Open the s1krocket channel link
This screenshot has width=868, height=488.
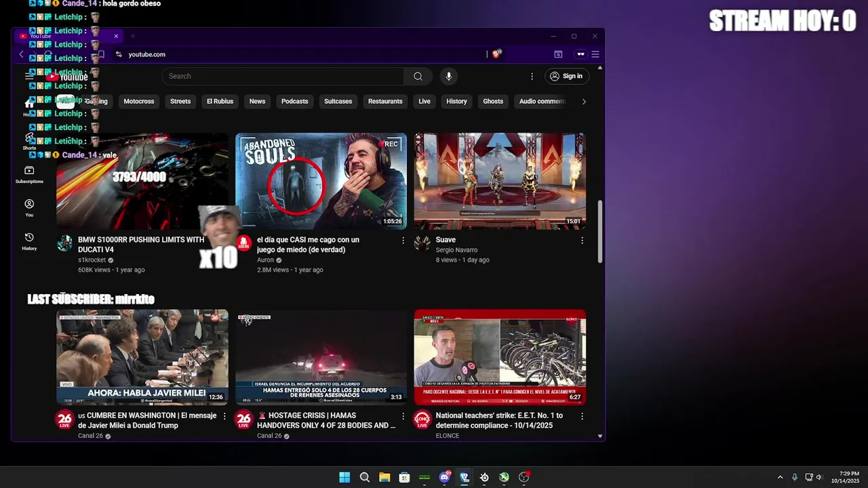(x=92, y=260)
